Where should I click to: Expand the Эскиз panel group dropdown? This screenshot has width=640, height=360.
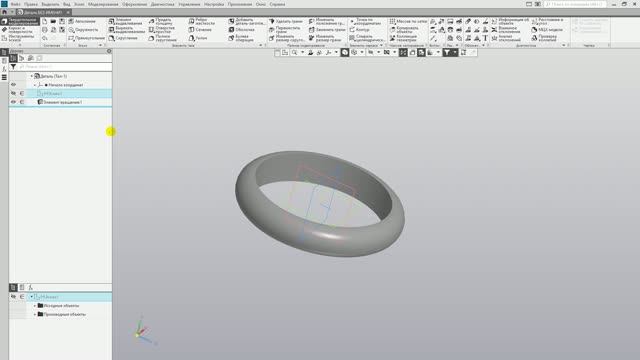click(x=100, y=45)
